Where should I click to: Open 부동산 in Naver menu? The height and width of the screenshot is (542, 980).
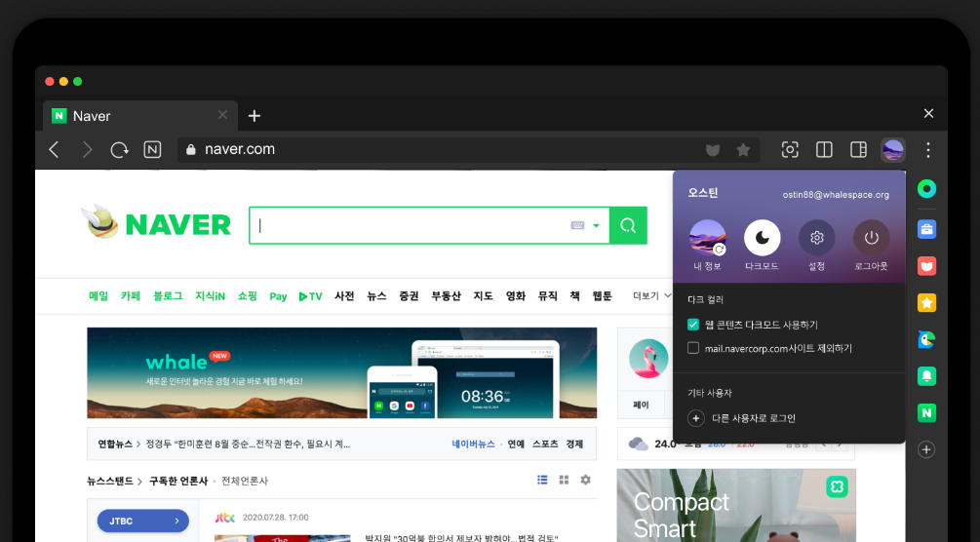pos(447,295)
